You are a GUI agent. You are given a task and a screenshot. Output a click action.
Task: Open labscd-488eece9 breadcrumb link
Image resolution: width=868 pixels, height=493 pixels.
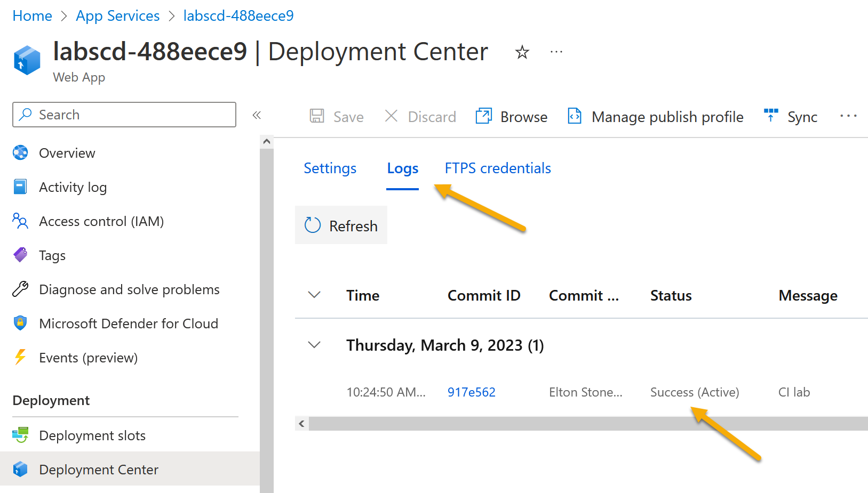click(x=238, y=16)
